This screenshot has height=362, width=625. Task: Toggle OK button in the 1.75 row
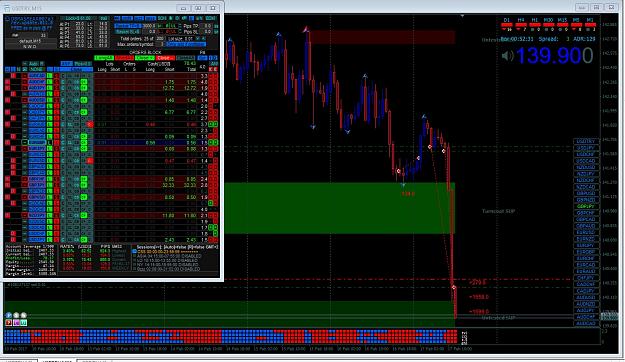click(84, 82)
